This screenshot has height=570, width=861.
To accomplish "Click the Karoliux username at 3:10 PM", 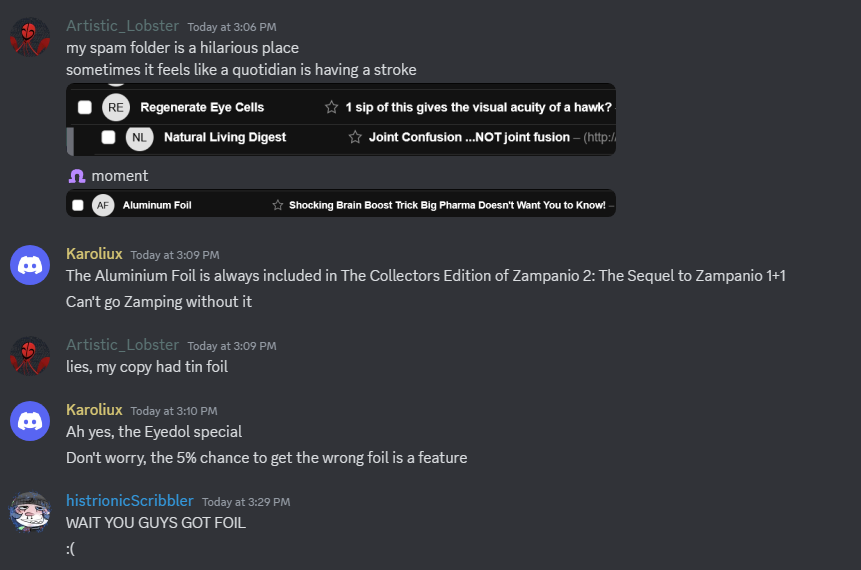I will tap(94, 410).
